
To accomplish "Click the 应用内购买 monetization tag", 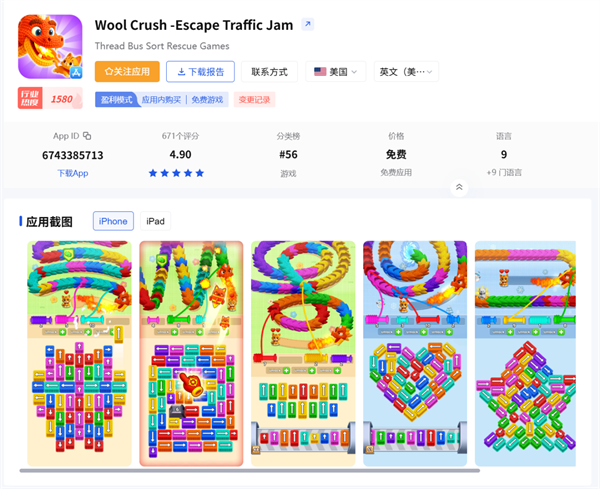I will point(161,100).
